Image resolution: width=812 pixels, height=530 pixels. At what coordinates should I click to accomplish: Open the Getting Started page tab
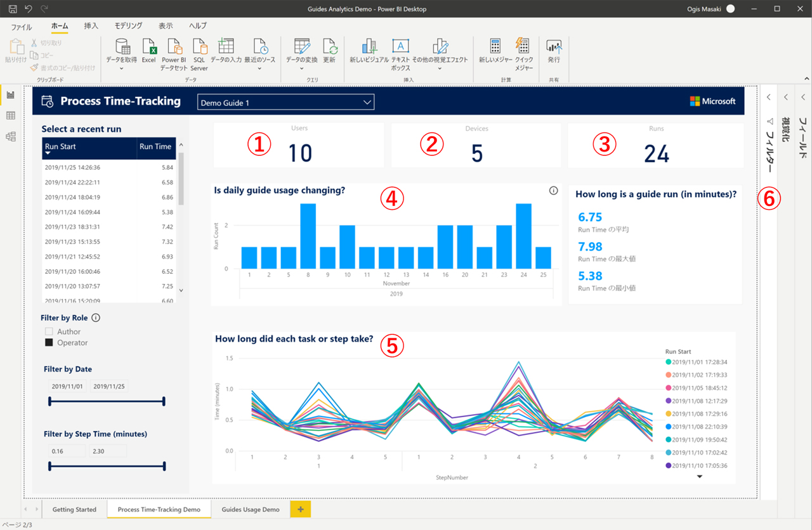pyautogui.click(x=75, y=509)
